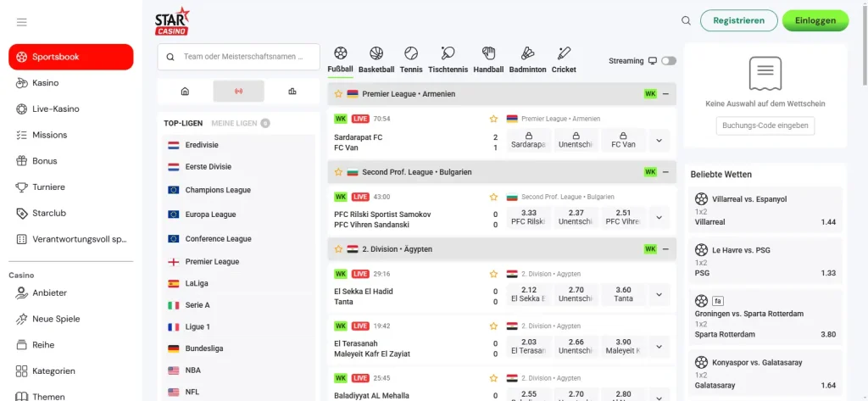Click the WK badge on Premier League Armenien header
The height and width of the screenshot is (401, 868).
[x=650, y=94]
